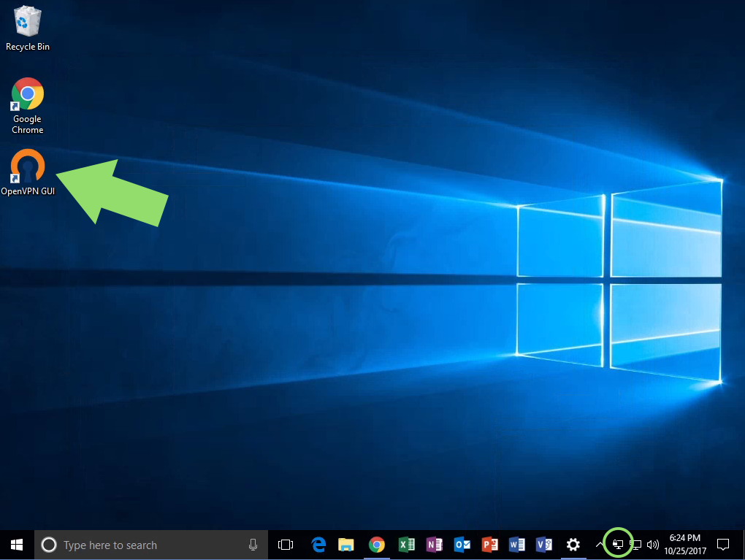
Task: Open File Explorer from the taskbar
Action: coord(346,545)
